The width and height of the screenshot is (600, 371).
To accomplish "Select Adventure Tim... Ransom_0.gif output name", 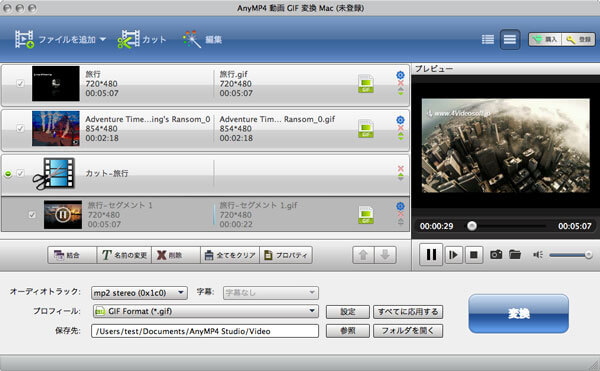I will [277, 119].
